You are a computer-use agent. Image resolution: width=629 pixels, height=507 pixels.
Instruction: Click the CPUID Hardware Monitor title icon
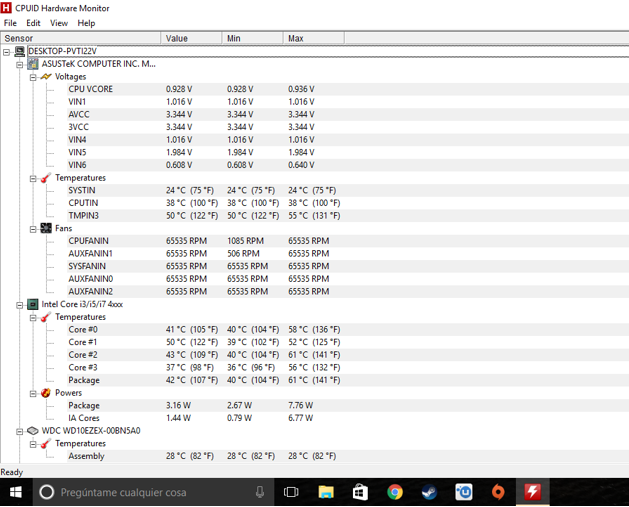(6, 8)
